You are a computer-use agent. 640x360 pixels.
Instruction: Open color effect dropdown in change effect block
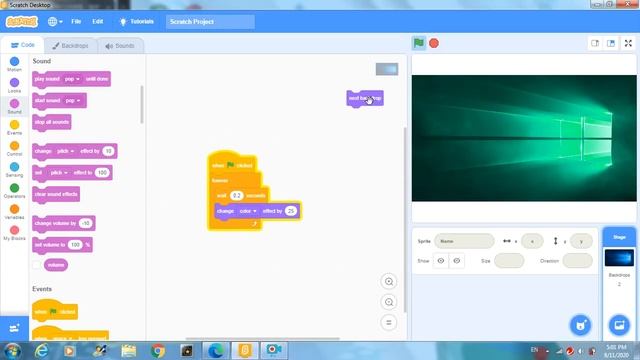point(248,211)
